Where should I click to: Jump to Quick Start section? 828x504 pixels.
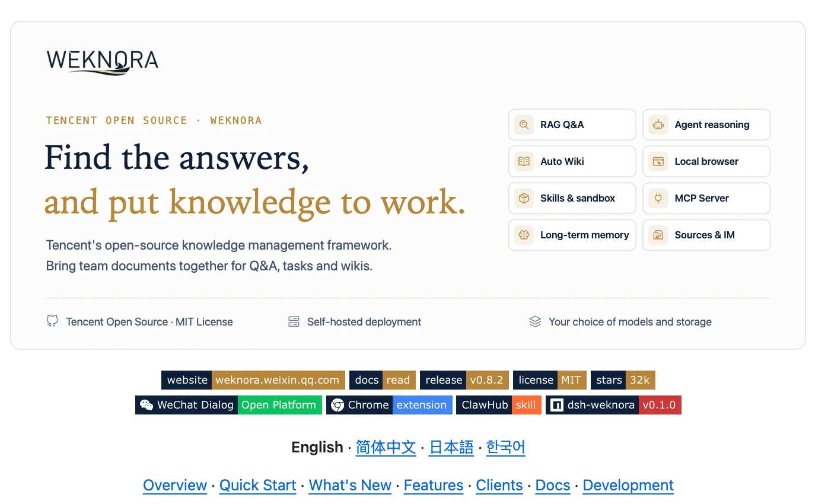pyautogui.click(x=258, y=485)
